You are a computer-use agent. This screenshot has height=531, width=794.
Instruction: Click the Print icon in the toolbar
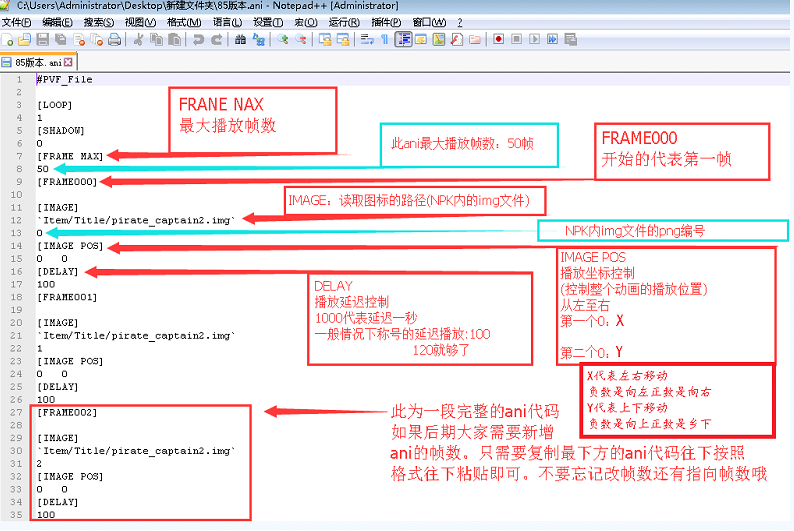115,39
